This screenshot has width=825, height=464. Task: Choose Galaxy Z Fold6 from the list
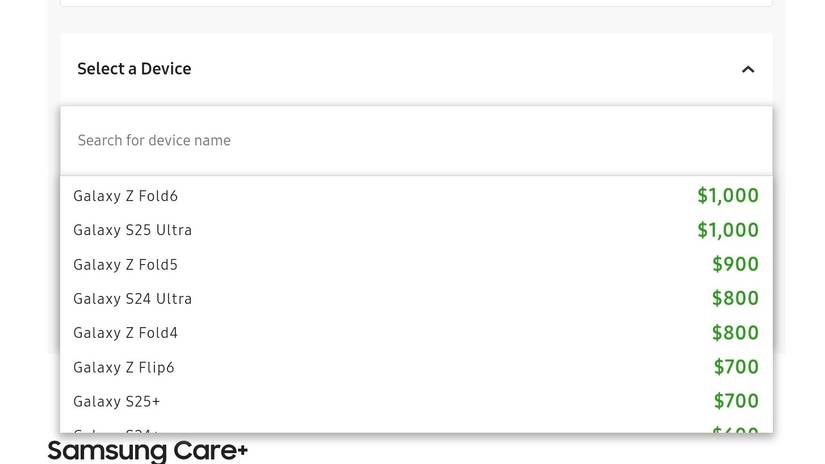pyautogui.click(x=126, y=196)
